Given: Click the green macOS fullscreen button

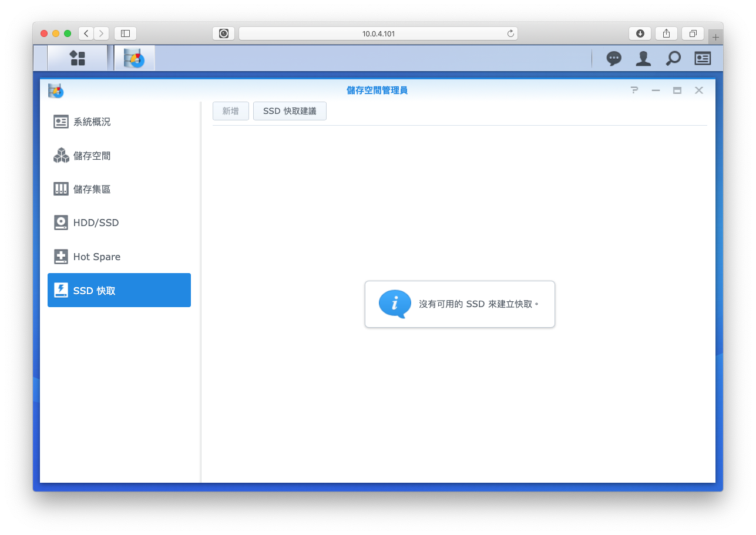Looking at the screenshot, I should click(68, 33).
